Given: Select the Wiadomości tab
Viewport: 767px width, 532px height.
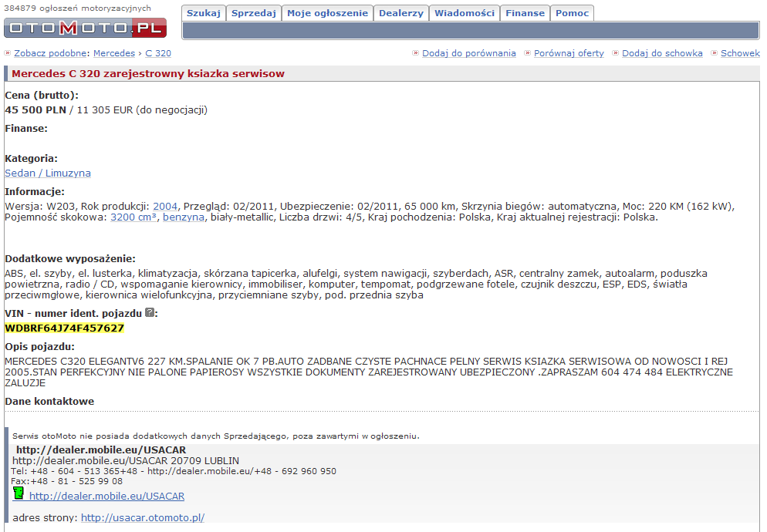Looking at the screenshot, I should [465, 13].
